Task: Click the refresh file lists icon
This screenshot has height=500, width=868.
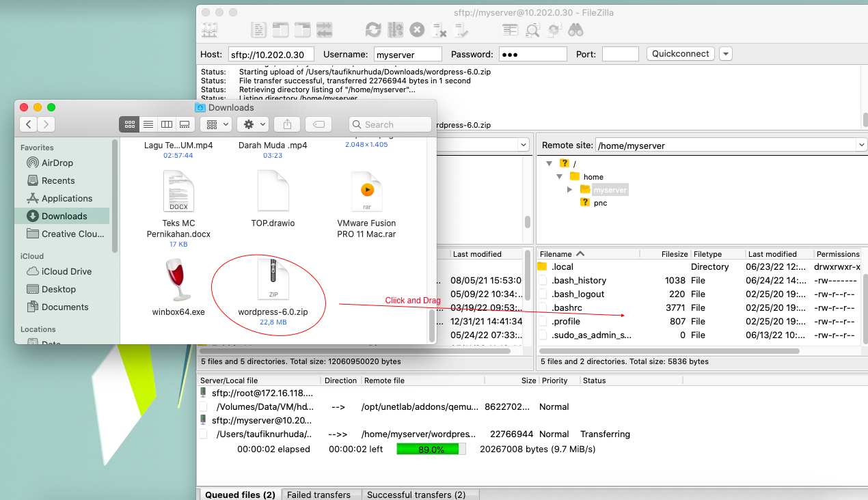Action: (372, 29)
